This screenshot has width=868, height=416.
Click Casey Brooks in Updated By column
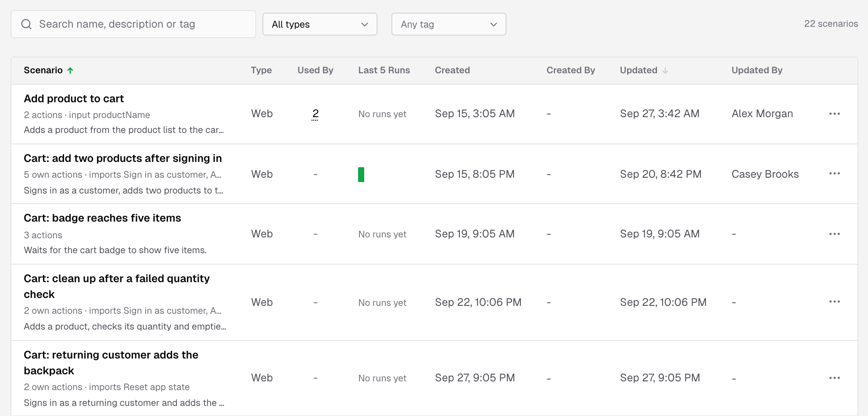[765, 174]
